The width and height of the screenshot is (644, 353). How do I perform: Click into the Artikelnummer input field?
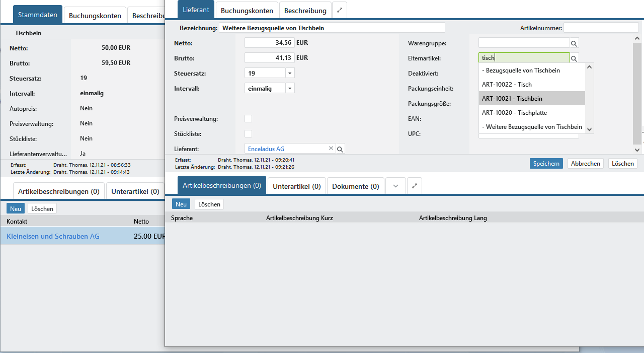click(602, 28)
